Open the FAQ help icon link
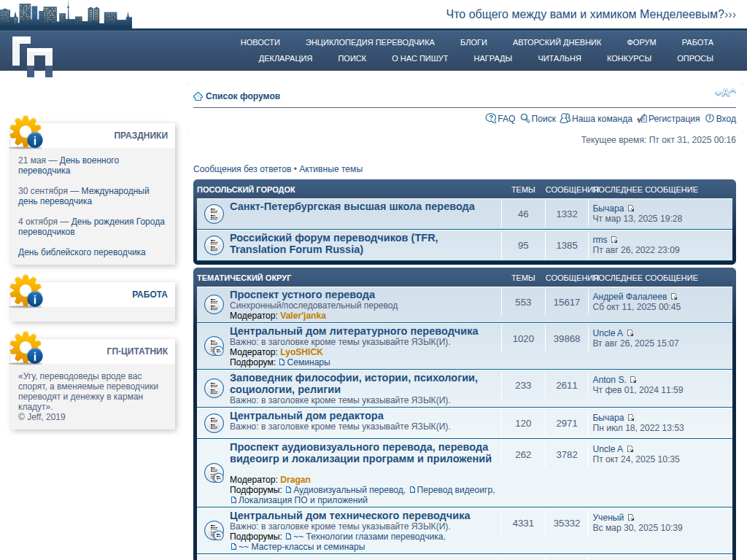Viewport: 747px width, 560px height. click(x=491, y=118)
